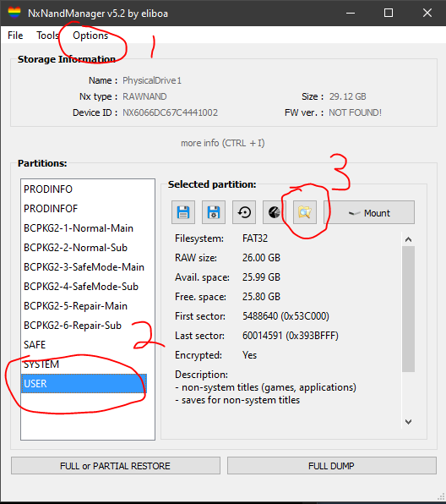This screenshot has height=504, width=446.
Task: Open the File menu
Action: point(15,35)
